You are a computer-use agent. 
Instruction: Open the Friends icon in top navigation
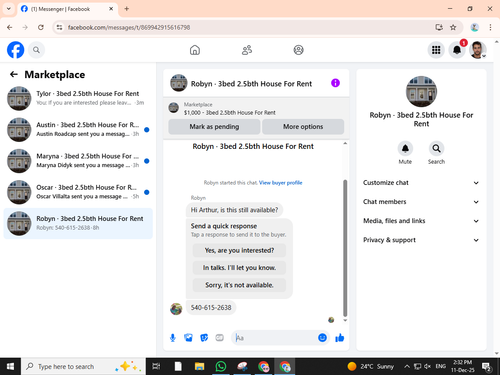click(x=247, y=50)
